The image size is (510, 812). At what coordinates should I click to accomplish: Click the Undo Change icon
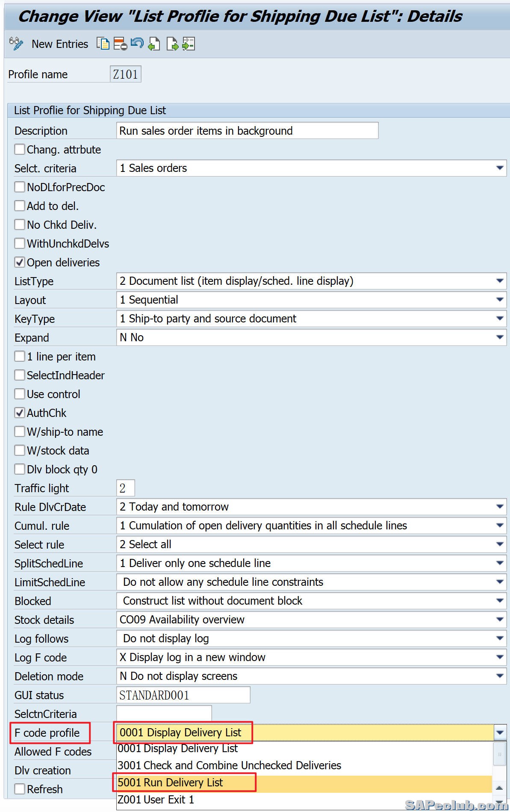pyautogui.click(x=137, y=44)
